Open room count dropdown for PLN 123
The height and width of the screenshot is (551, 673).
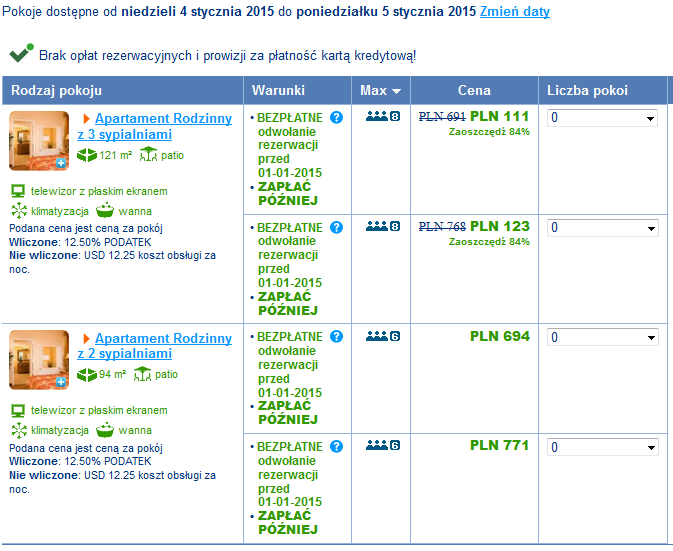(x=602, y=227)
